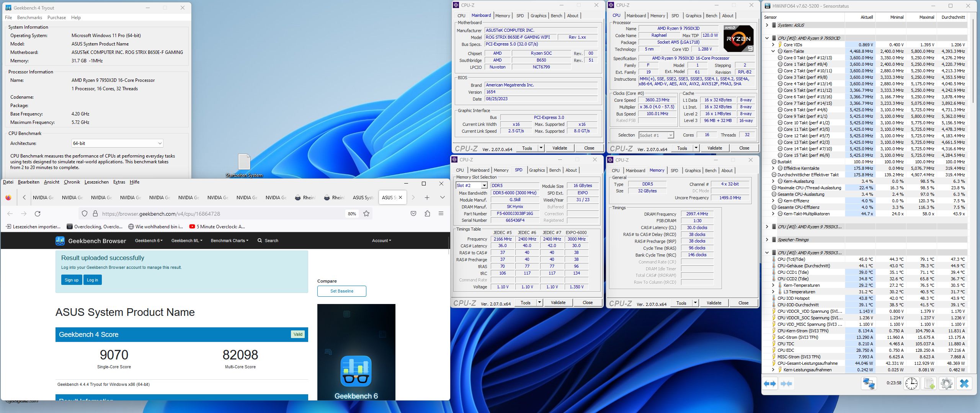Open Firefox hamburger application menu

coord(441,214)
